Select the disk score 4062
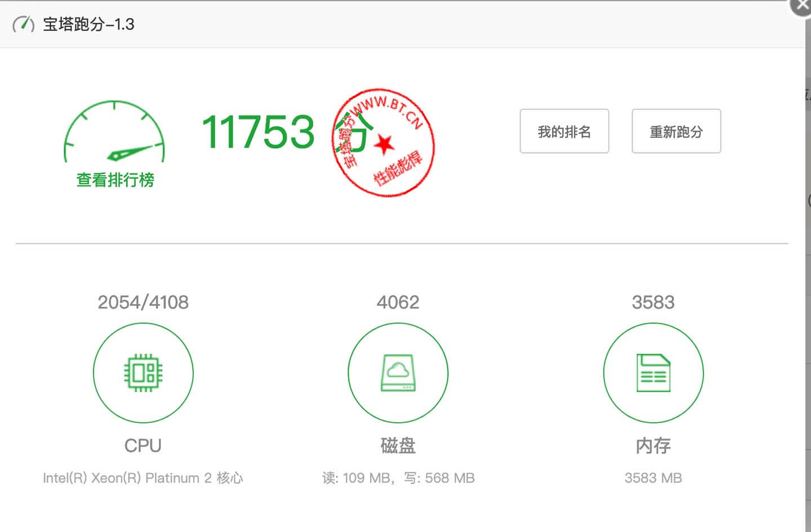The width and height of the screenshot is (811, 532). (398, 302)
